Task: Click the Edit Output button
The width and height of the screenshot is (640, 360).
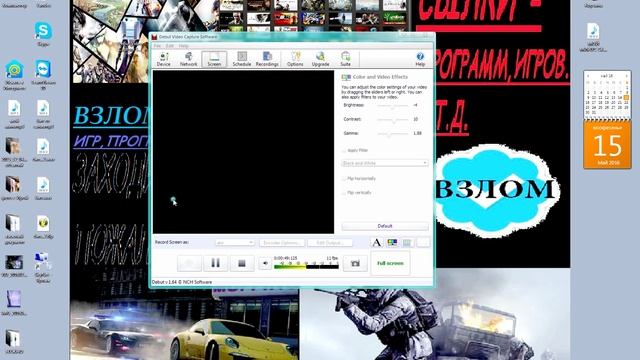Action: [329, 242]
